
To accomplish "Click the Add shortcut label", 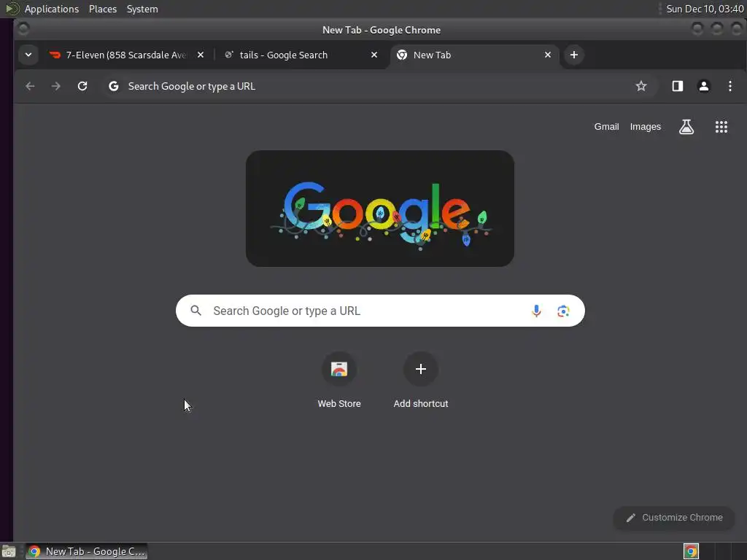I will 421,403.
